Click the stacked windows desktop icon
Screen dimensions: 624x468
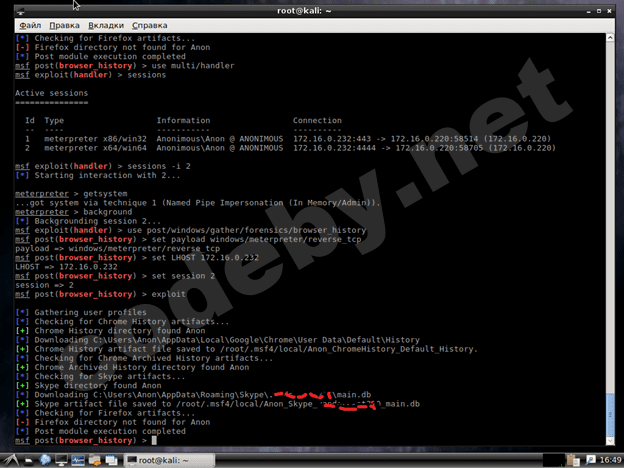click(x=111, y=460)
